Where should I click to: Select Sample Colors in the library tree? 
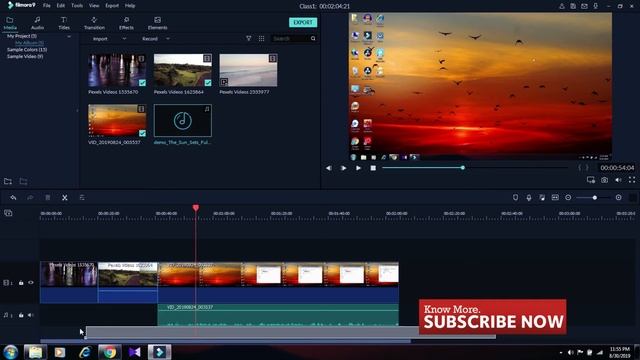click(27, 50)
